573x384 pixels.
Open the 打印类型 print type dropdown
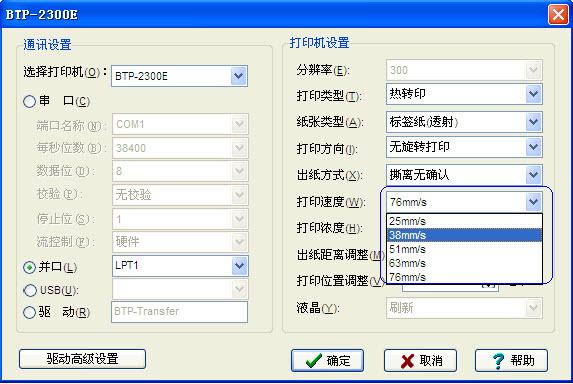tap(534, 94)
